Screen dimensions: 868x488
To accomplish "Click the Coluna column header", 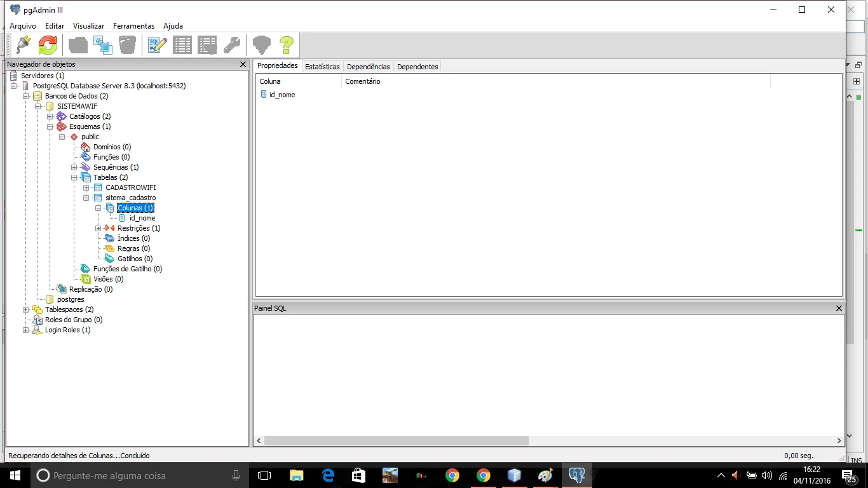I will 299,81.
